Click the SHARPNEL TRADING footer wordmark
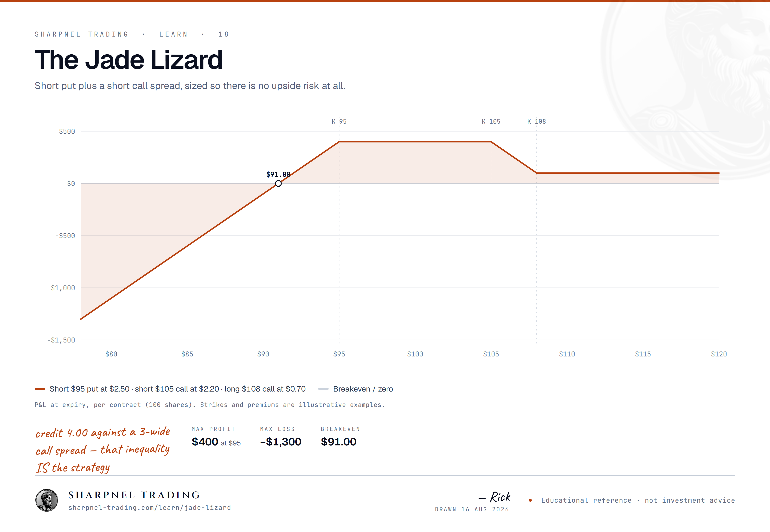Image resolution: width=770 pixels, height=532 pixels. pos(134,495)
